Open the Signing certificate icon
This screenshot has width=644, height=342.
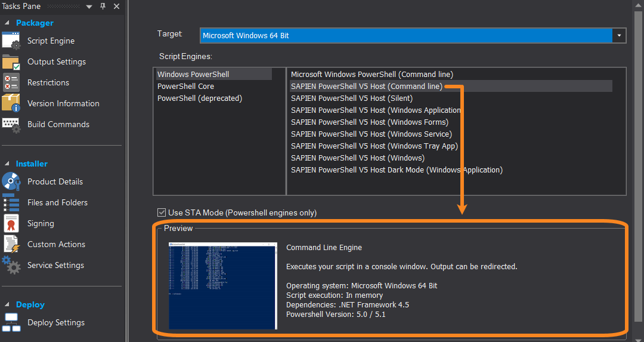(x=11, y=223)
